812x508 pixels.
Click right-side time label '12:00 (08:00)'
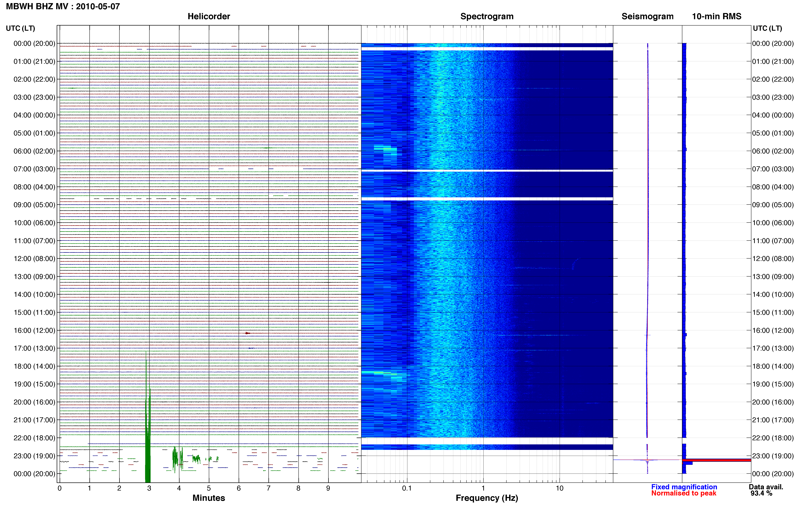(773, 259)
